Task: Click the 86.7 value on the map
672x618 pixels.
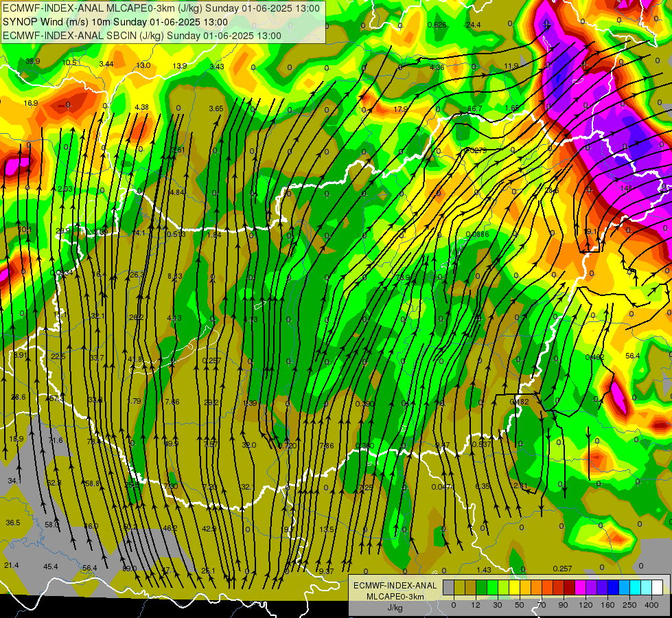Action: click(474, 109)
